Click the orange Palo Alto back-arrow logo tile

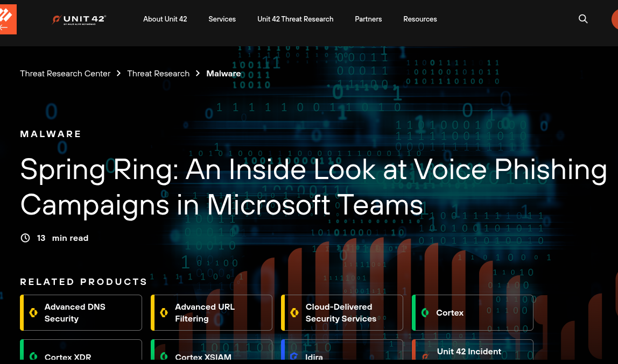pos(8,19)
